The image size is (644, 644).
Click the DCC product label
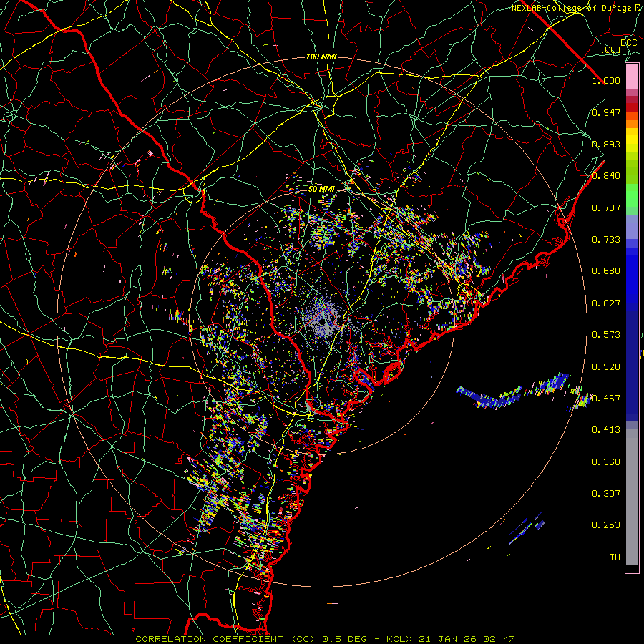coord(628,43)
